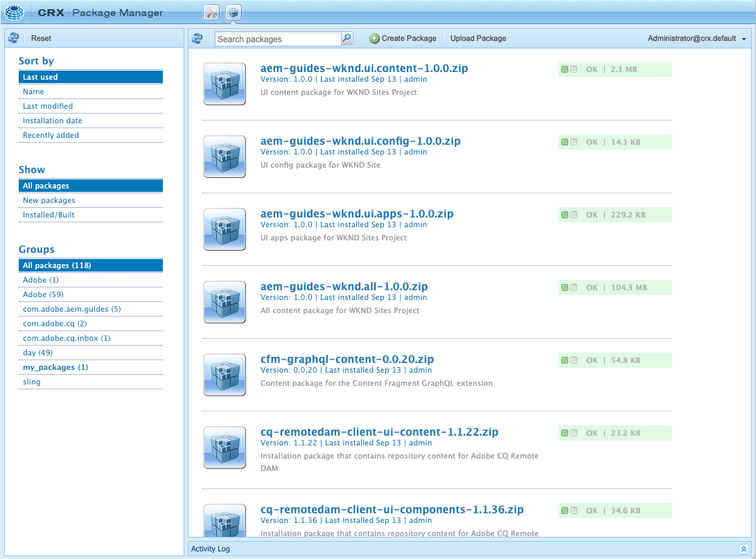Screen dimensions: 756x559
Task: Open the Administrator@crx.default account menu
Action: click(693, 38)
